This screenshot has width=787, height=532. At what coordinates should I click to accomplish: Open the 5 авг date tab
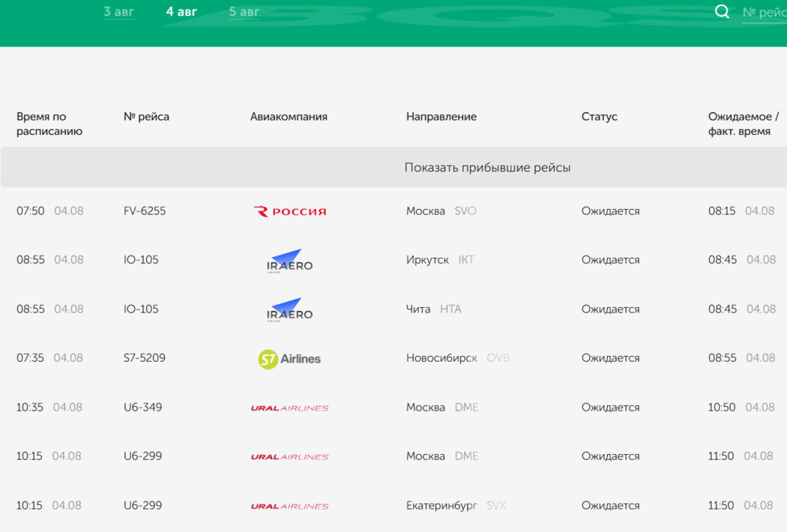(x=244, y=11)
